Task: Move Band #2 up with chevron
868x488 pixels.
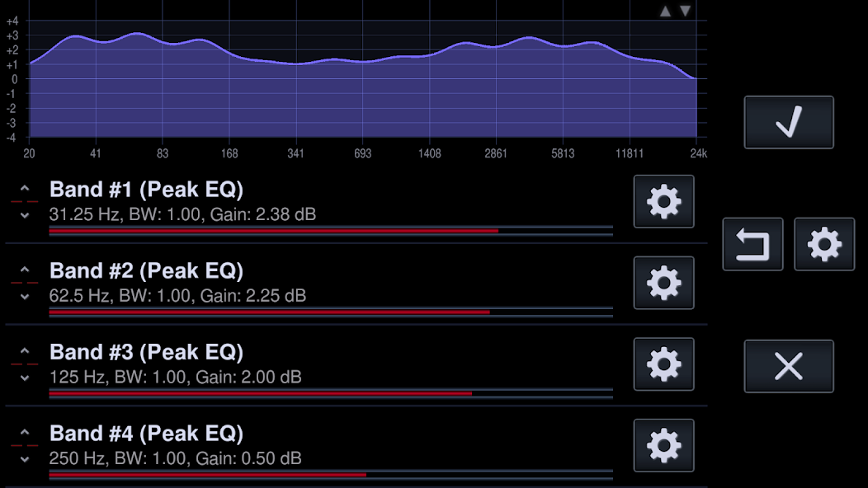Action: pos(25,270)
